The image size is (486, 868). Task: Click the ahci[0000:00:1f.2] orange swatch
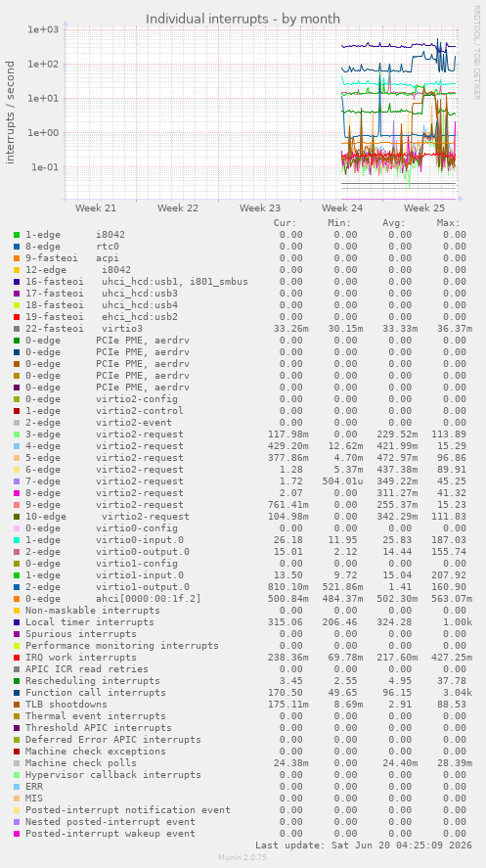pyautogui.click(x=18, y=599)
